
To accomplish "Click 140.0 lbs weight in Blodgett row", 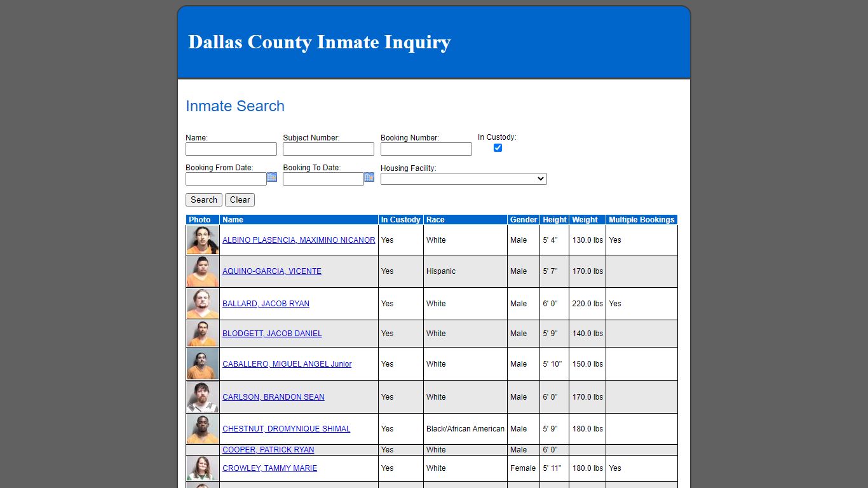I will click(x=587, y=334).
